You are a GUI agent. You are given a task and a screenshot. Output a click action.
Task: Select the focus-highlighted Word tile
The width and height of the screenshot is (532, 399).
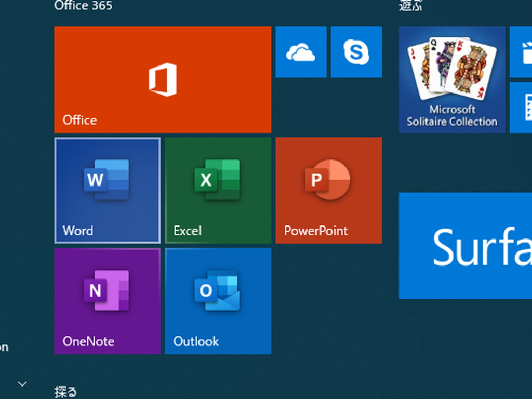point(107,191)
